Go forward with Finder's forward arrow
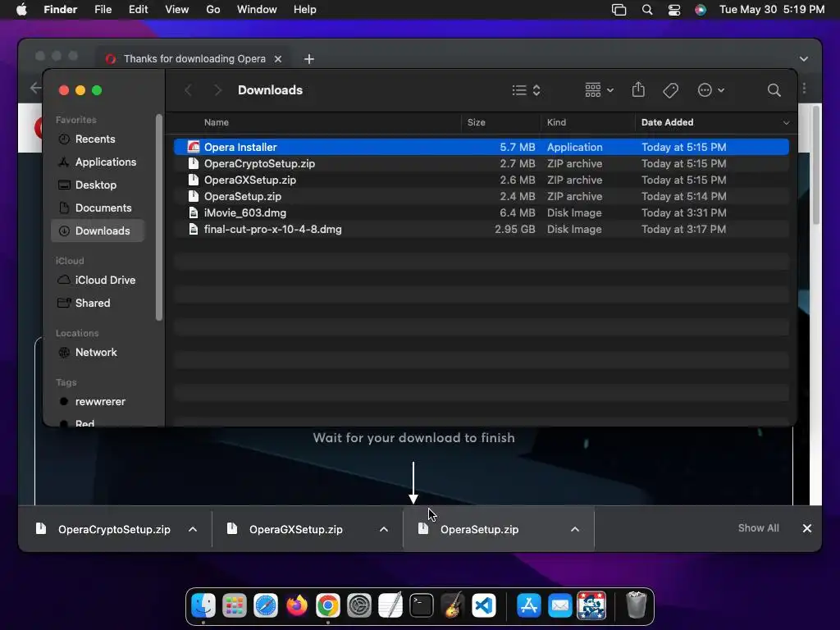840x630 pixels. pos(217,90)
